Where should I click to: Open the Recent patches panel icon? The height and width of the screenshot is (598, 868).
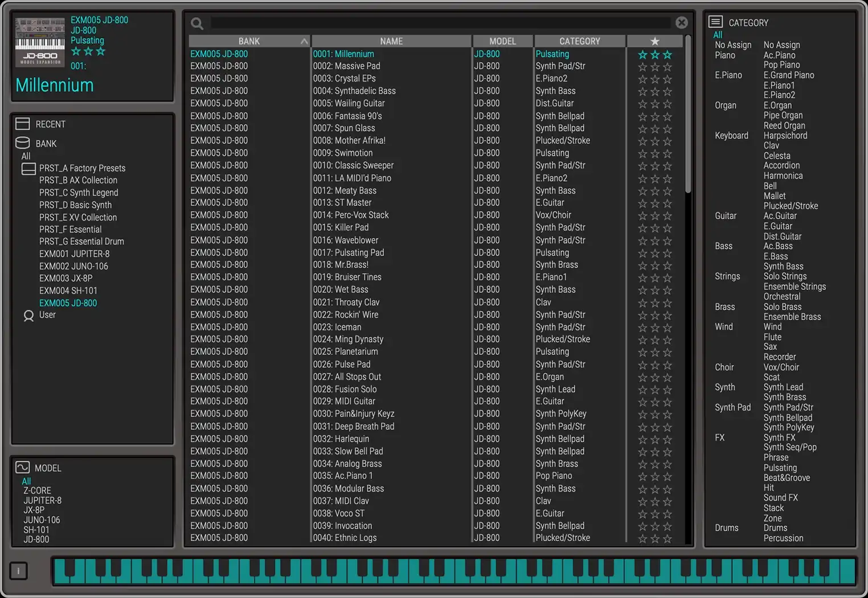[x=23, y=124]
